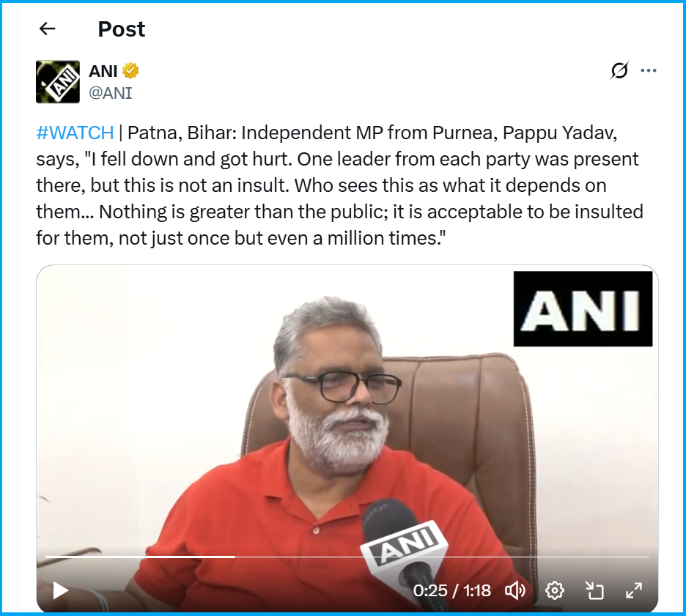
Task: Click the tweet text about Pappu Yadav
Action: pos(339,185)
